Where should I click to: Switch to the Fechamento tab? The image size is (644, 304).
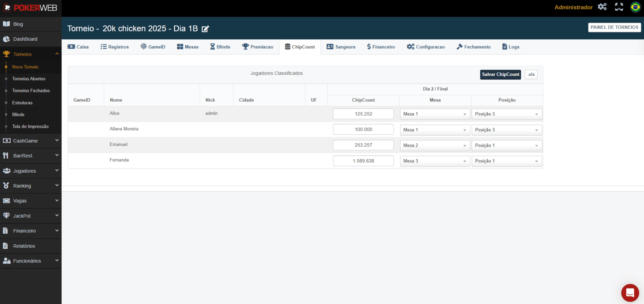[x=474, y=47]
